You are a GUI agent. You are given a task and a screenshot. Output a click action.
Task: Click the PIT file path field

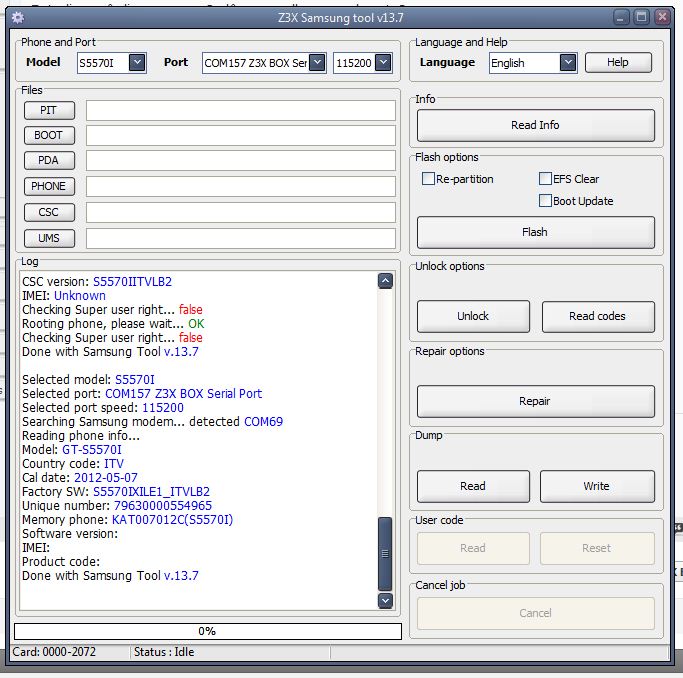[240, 111]
